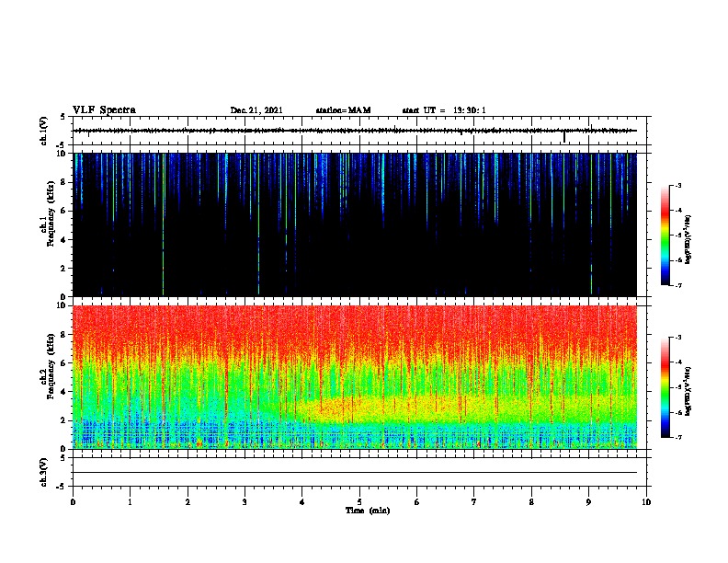The height and width of the screenshot is (563, 728).
Task: Click time axis tick label "1"
Action: pyautogui.click(x=130, y=502)
